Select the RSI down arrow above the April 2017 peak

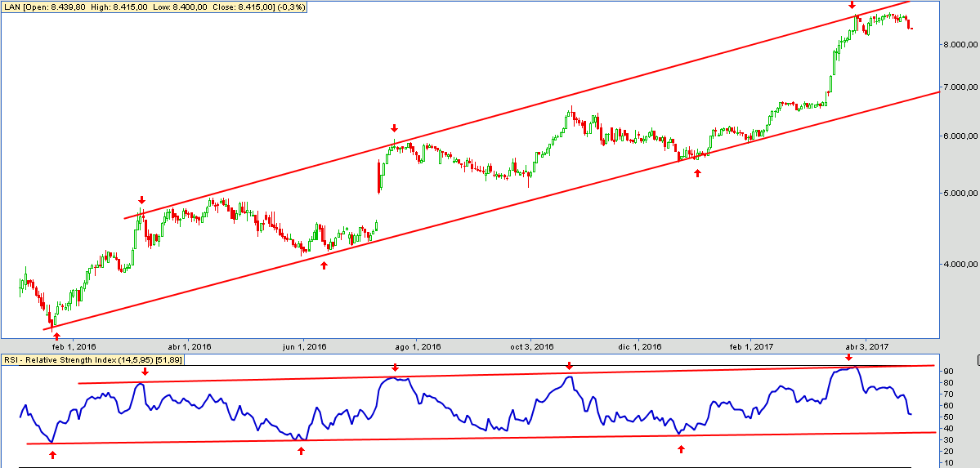pos(848,358)
